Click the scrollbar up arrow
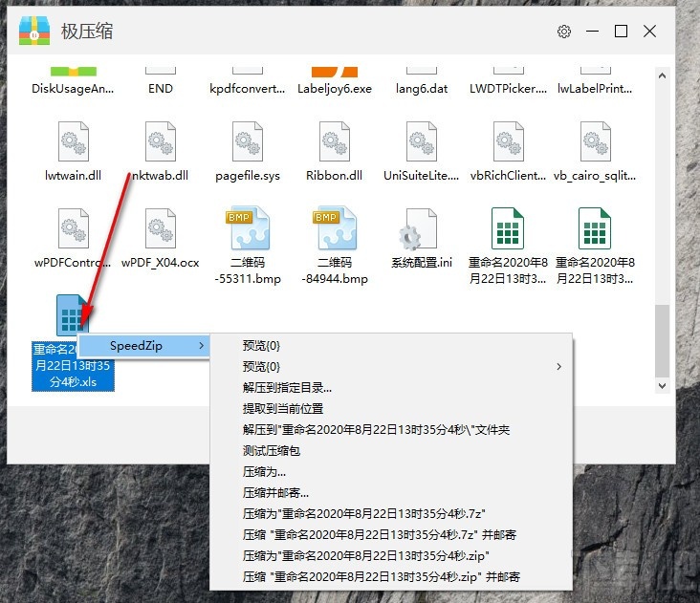 [x=662, y=75]
